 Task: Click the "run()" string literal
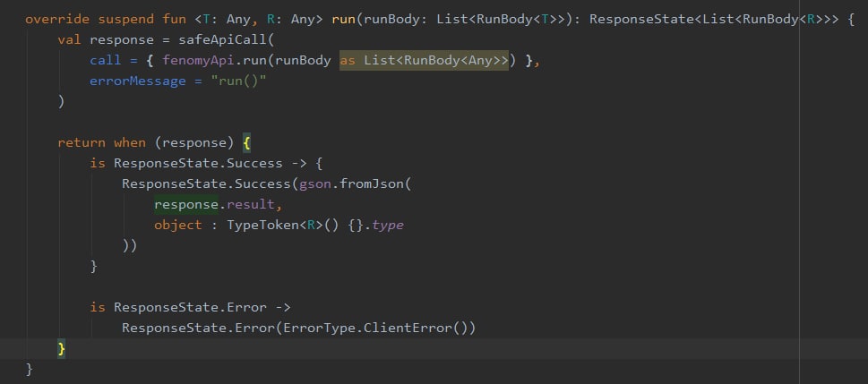238,81
